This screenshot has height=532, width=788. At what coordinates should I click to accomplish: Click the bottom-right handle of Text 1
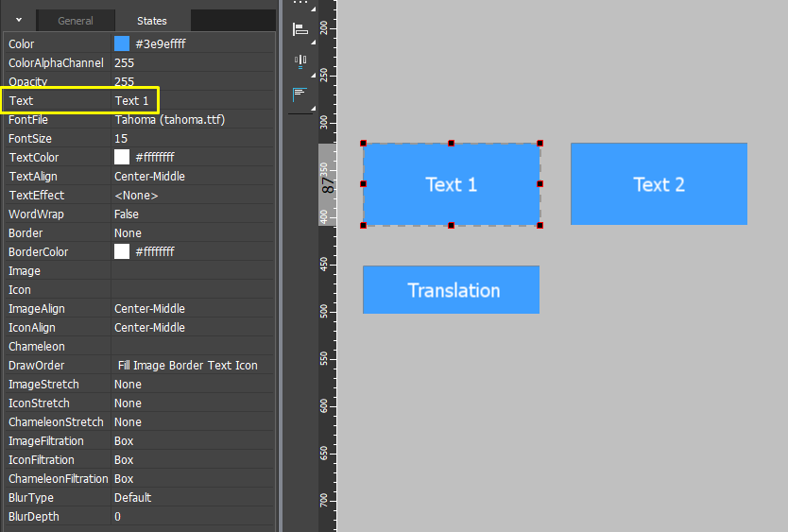[540, 225]
